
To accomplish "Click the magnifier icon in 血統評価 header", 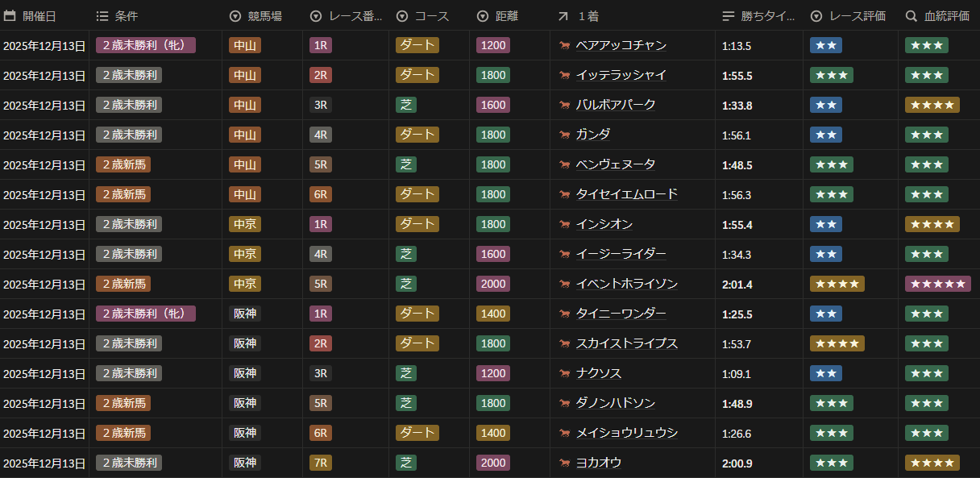I will coord(911,16).
